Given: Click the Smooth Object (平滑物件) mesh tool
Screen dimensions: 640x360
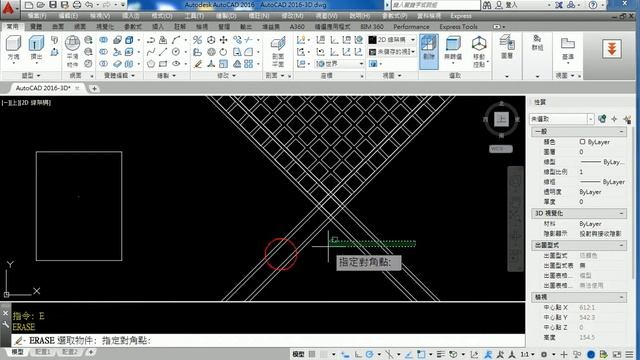Looking at the screenshot, I should click(x=72, y=51).
